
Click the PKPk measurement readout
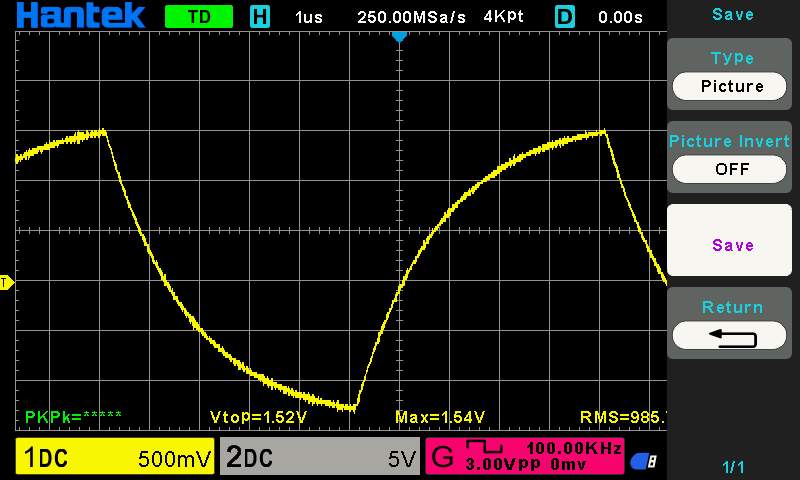click(73, 417)
